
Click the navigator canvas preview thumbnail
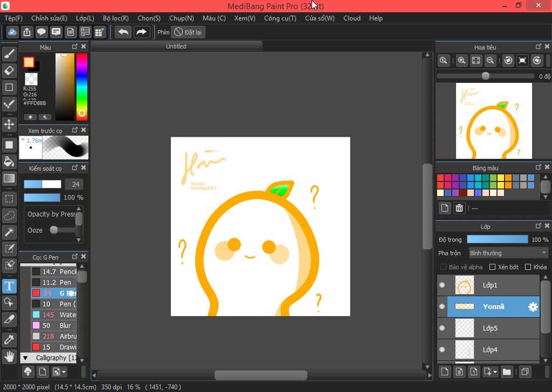(494, 121)
